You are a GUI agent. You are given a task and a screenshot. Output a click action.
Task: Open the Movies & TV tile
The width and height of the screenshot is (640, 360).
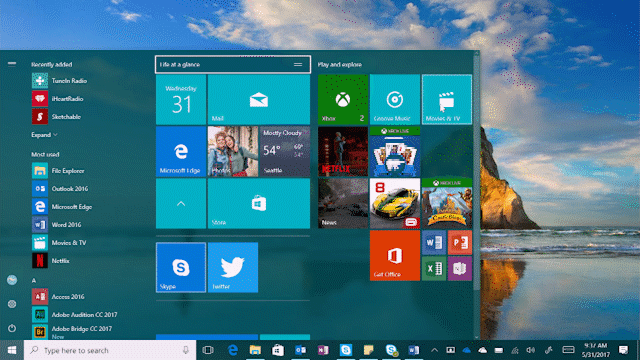coord(447,99)
